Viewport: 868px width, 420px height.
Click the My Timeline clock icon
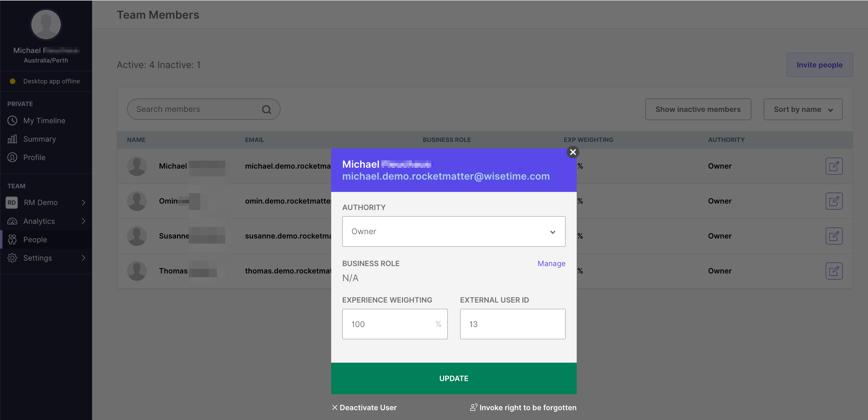click(12, 120)
